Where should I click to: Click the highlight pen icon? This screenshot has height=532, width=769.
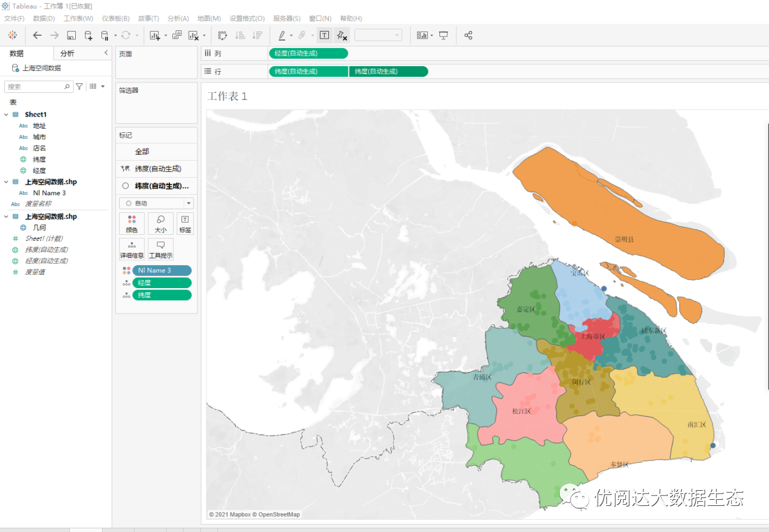point(282,35)
